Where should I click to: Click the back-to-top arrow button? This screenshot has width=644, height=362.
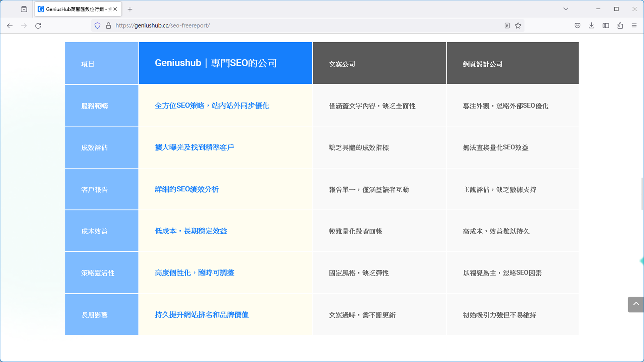636,304
